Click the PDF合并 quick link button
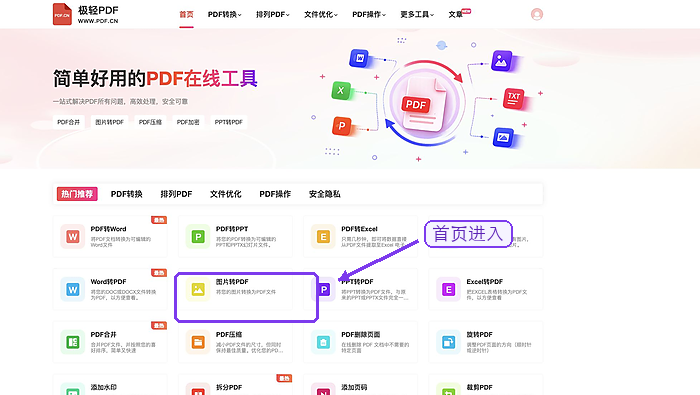Viewport: 700px width, 395px height. 68,122
